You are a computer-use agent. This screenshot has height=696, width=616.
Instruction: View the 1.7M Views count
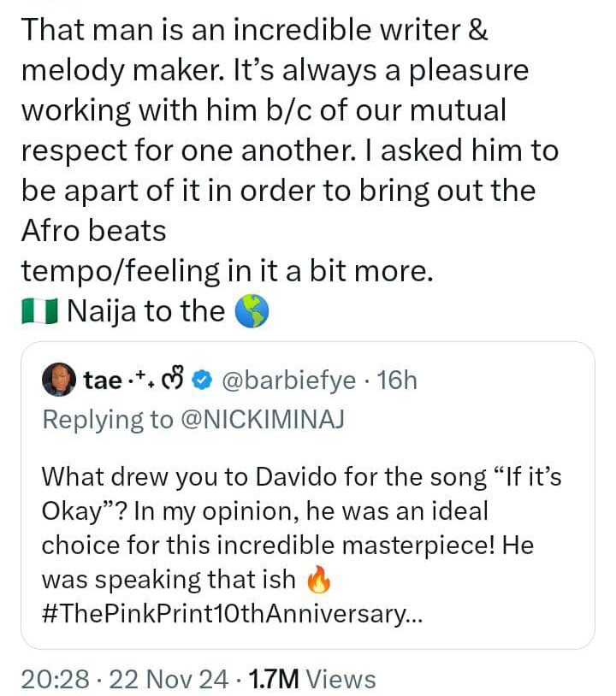tap(311, 679)
